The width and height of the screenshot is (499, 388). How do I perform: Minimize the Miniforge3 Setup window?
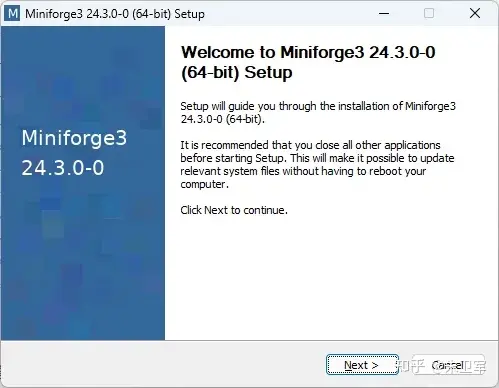[x=384, y=14]
